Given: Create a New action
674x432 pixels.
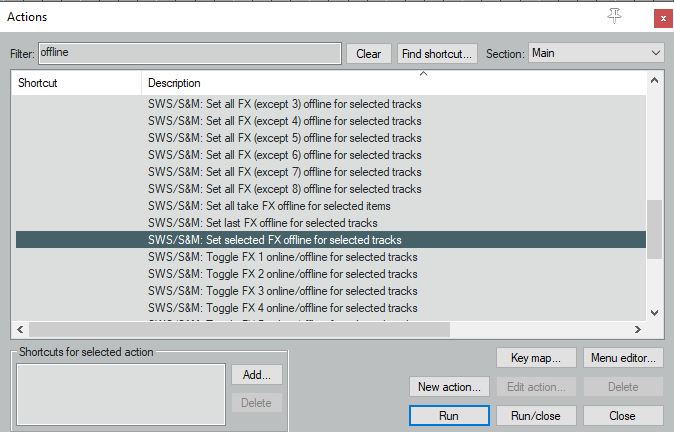Looking at the screenshot, I should tap(449, 387).
